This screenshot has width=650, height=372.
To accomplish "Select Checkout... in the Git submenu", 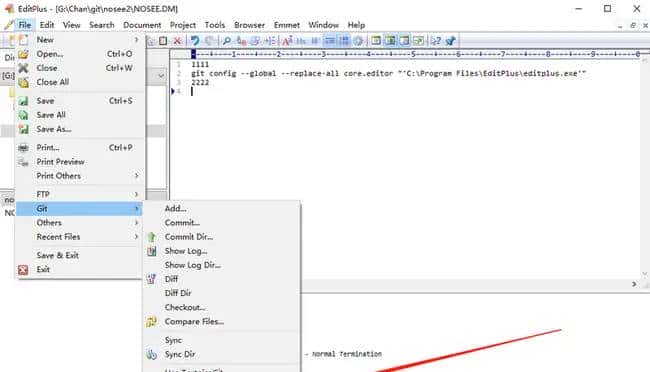I will click(x=222, y=307).
